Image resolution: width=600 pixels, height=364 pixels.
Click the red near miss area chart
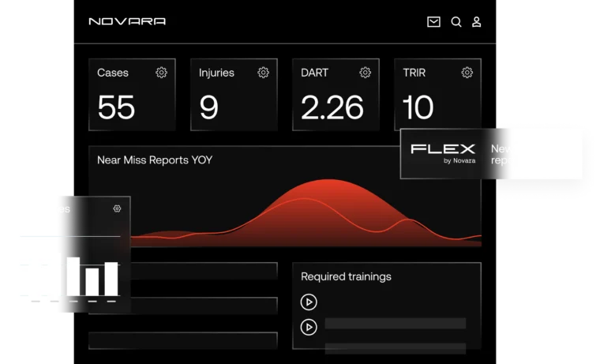[x=306, y=213]
